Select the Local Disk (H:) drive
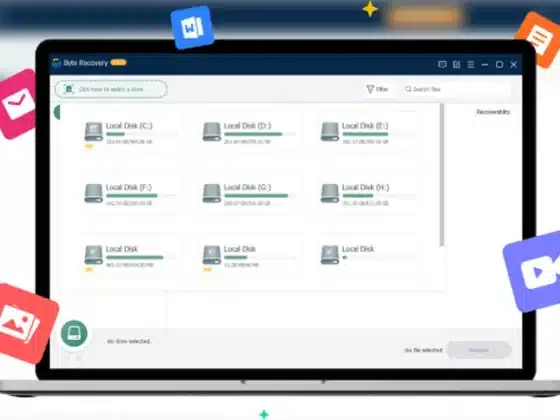Viewport: 560px width, 420px height. tap(367, 195)
